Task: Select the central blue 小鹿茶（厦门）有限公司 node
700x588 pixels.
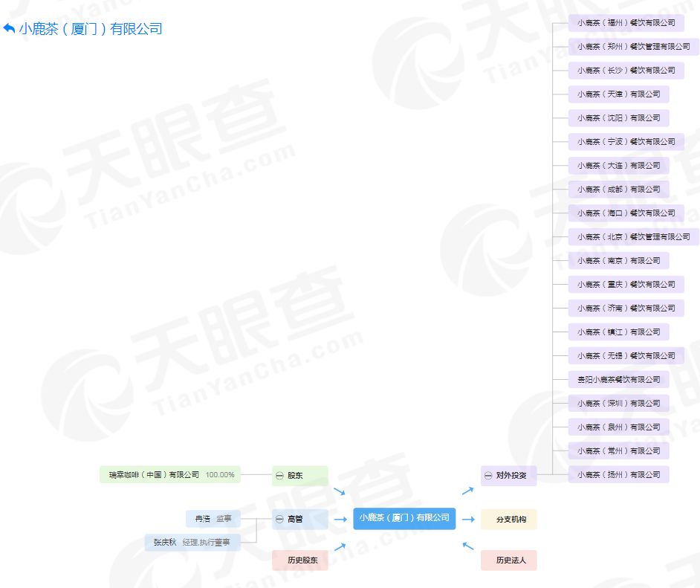Action: (404, 518)
